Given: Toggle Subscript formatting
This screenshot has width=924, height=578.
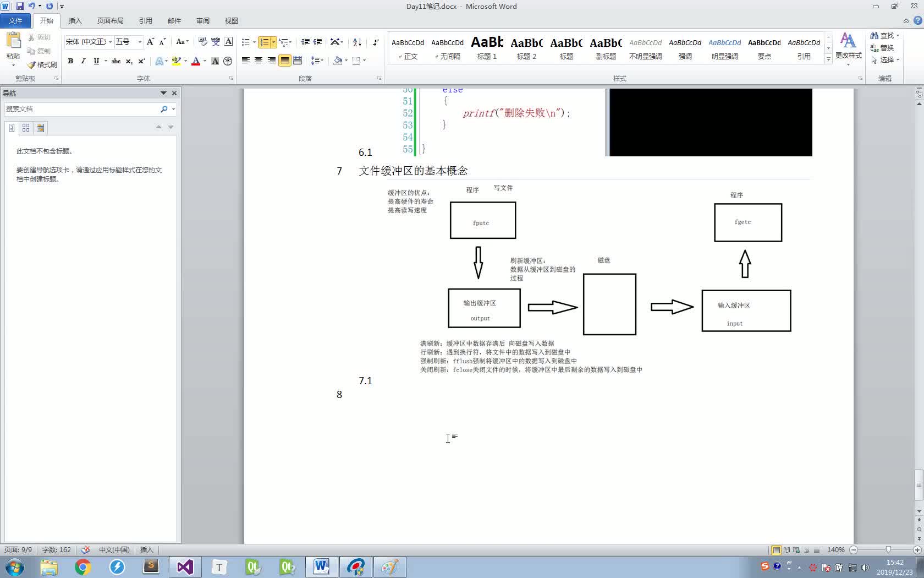Looking at the screenshot, I should [x=129, y=61].
